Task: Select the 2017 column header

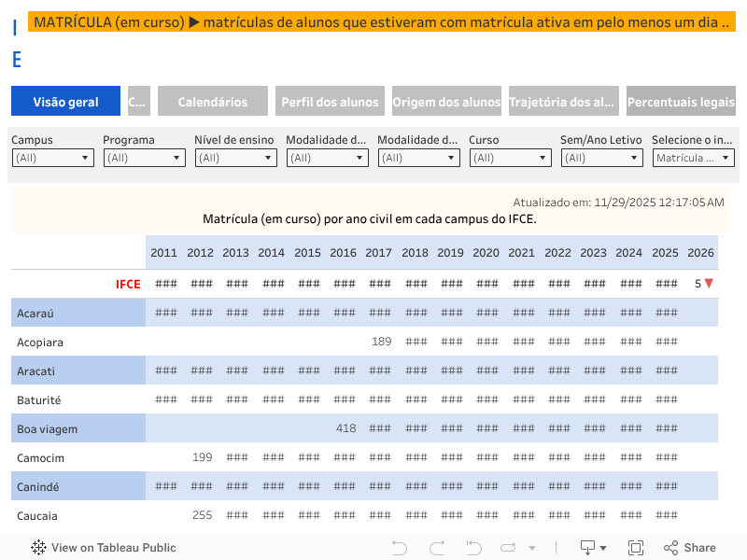Action: click(379, 252)
